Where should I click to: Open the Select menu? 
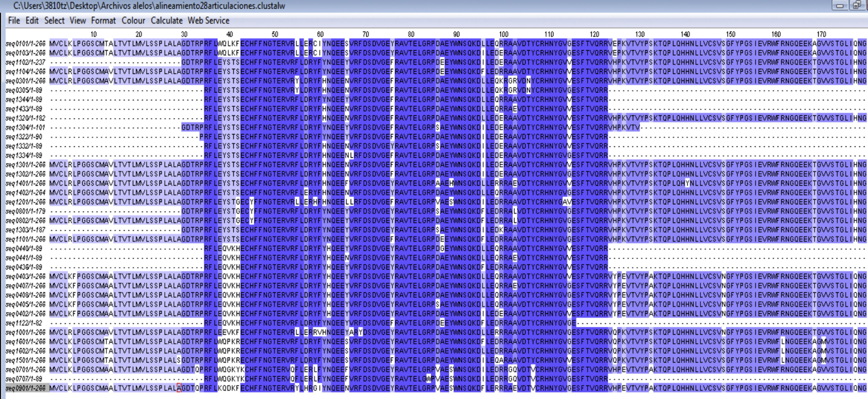tap(54, 21)
